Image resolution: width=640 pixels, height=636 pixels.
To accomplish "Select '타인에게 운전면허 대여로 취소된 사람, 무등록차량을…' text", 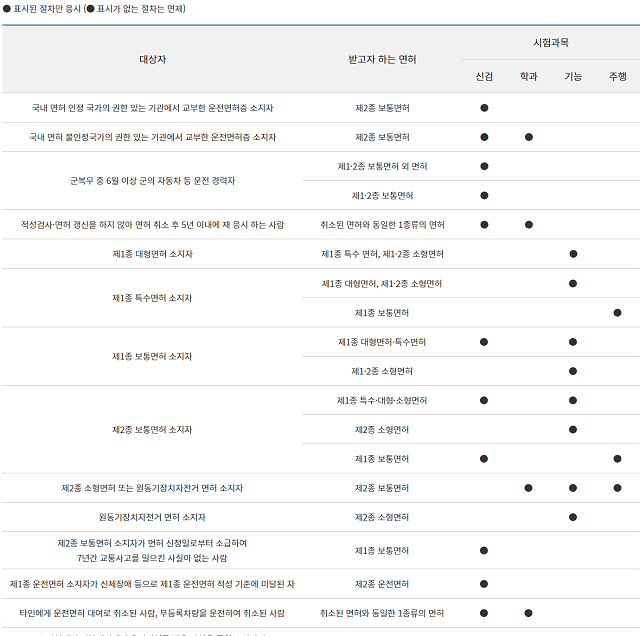I will 152,613.
